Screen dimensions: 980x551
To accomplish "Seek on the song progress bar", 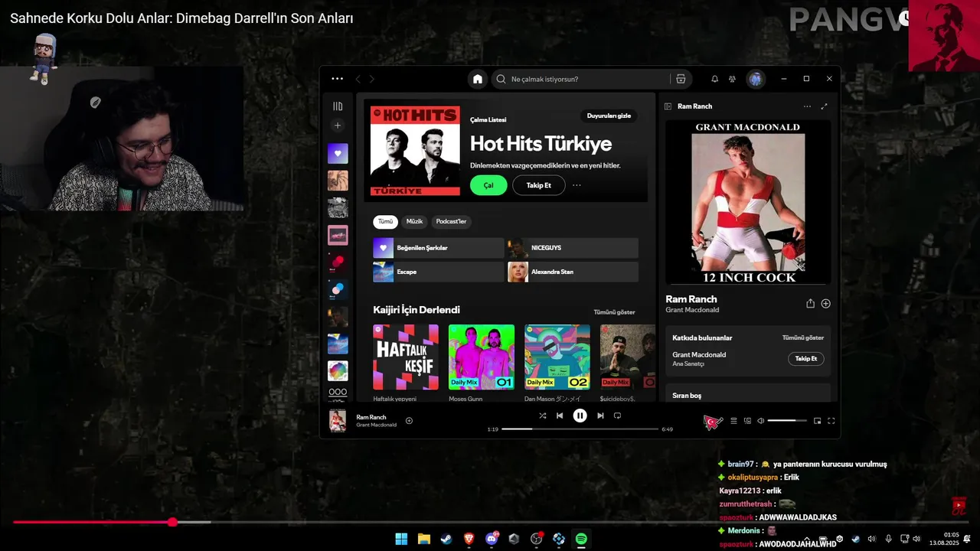I will click(580, 429).
